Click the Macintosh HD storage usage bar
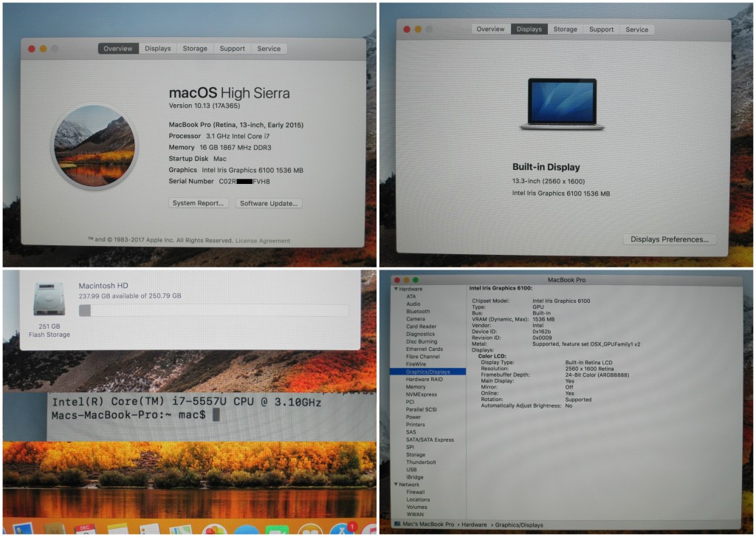 coord(213,311)
